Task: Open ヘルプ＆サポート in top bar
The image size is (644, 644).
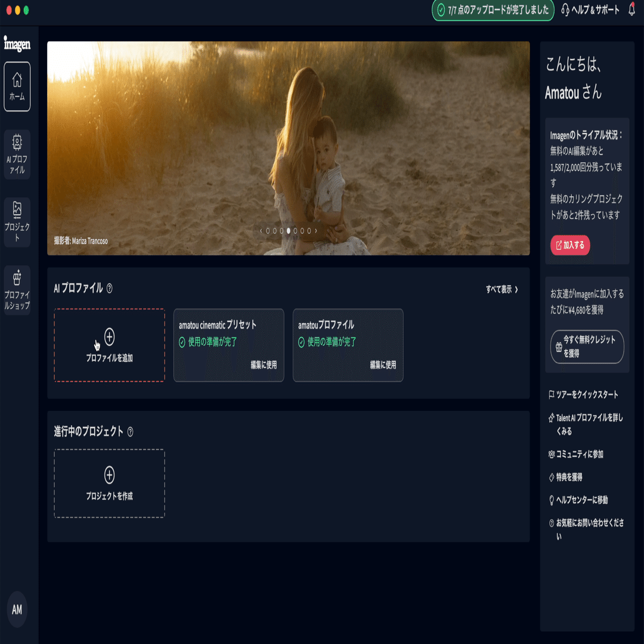Action: [590, 10]
